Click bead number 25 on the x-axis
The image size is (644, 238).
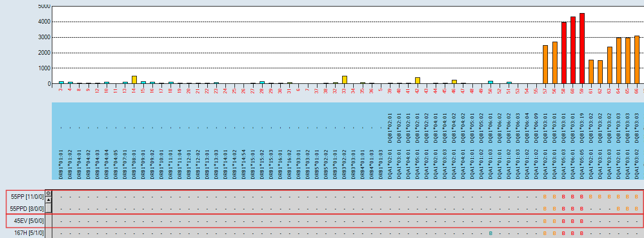235,90
